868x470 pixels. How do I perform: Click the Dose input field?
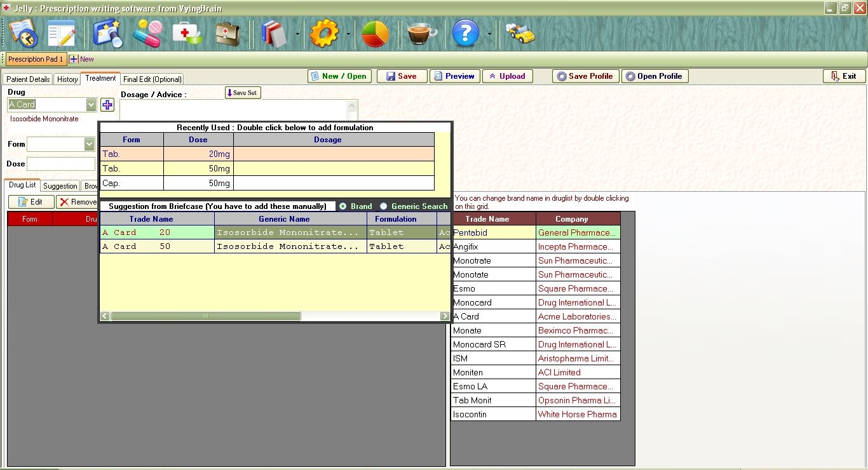60,164
